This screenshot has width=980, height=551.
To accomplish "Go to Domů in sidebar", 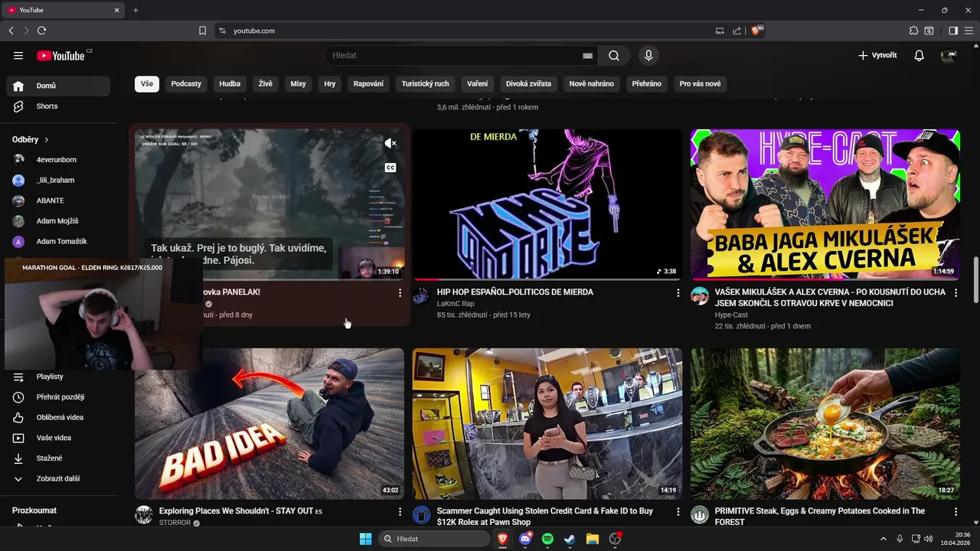I will [x=58, y=86].
